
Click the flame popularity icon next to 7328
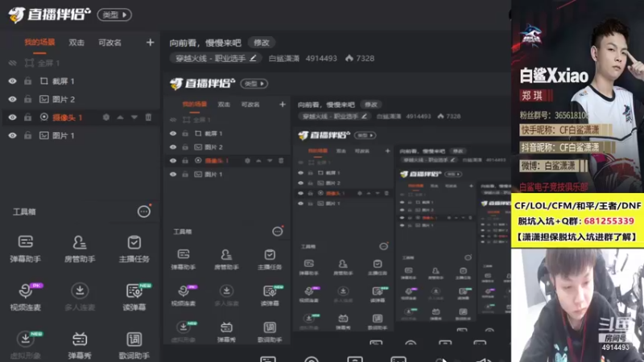click(x=349, y=58)
